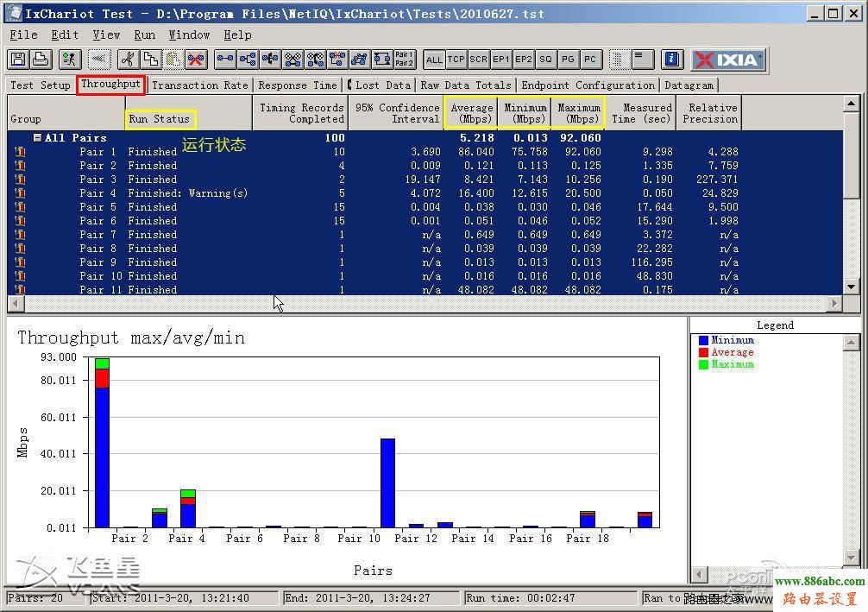Click the IXIA logo button
The width and height of the screenshot is (868, 612).
click(728, 60)
